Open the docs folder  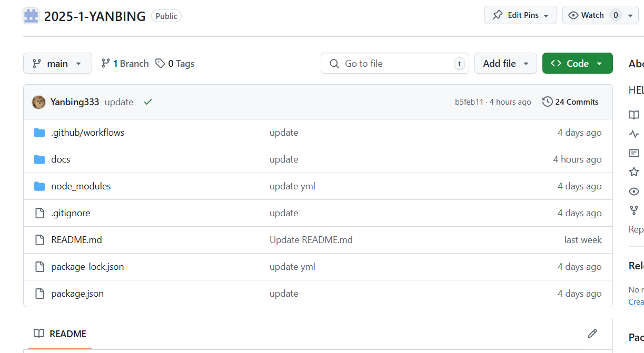click(x=61, y=159)
